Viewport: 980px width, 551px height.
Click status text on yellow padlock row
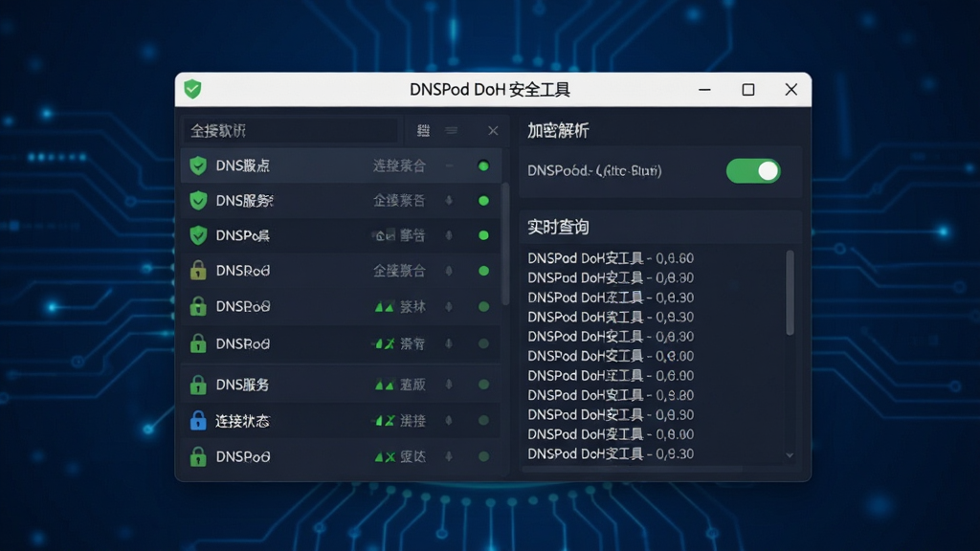point(399,271)
